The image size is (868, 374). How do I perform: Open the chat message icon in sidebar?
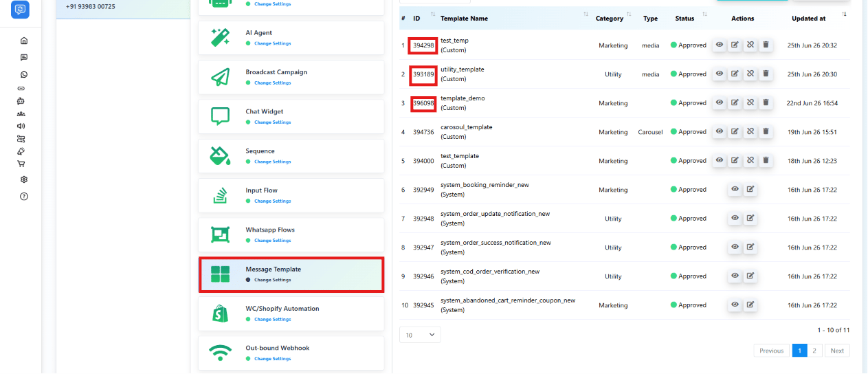(24, 57)
